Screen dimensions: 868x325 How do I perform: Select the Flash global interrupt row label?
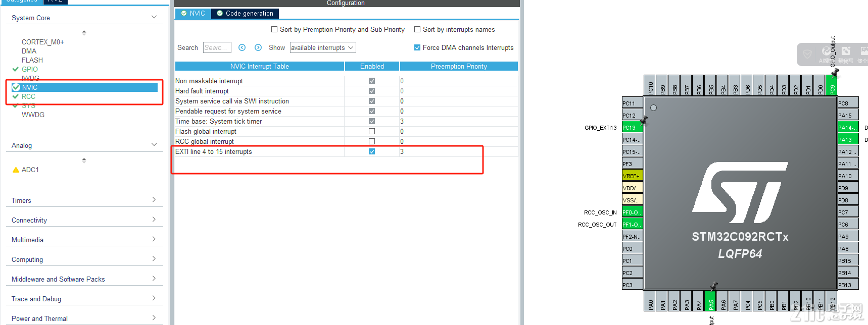[x=206, y=131]
